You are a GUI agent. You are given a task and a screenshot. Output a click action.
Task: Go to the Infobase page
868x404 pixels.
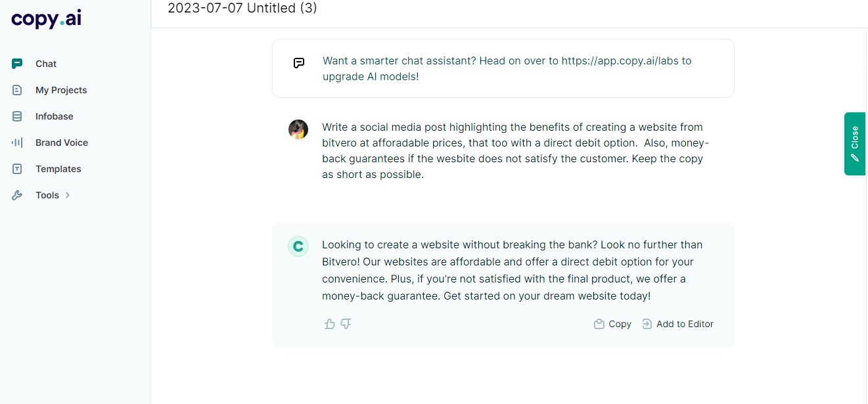[x=55, y=116]
